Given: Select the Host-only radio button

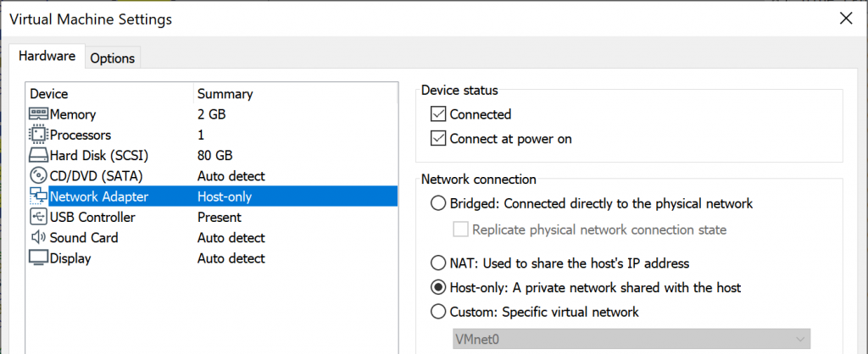Looking at the screenshot, I should (438, 287).
